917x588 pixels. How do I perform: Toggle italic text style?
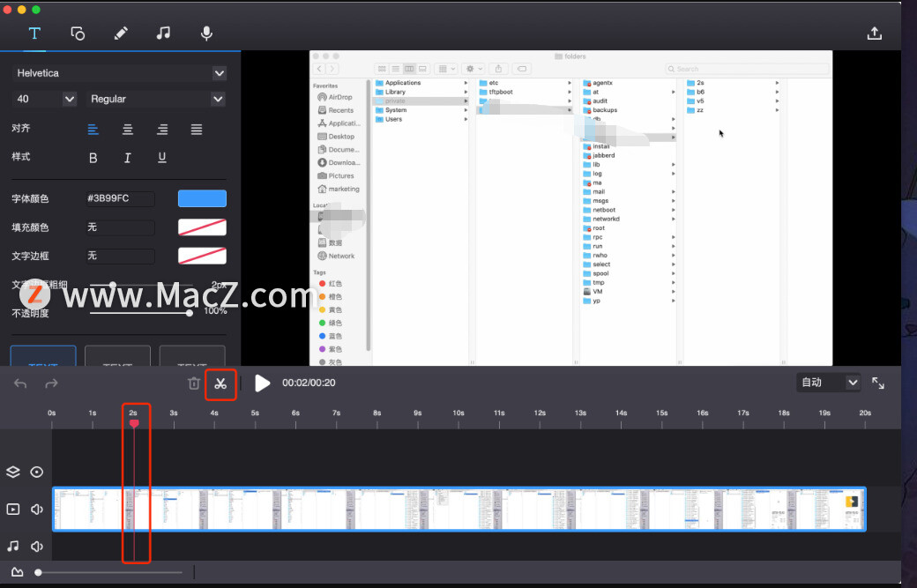pos(128,158)
